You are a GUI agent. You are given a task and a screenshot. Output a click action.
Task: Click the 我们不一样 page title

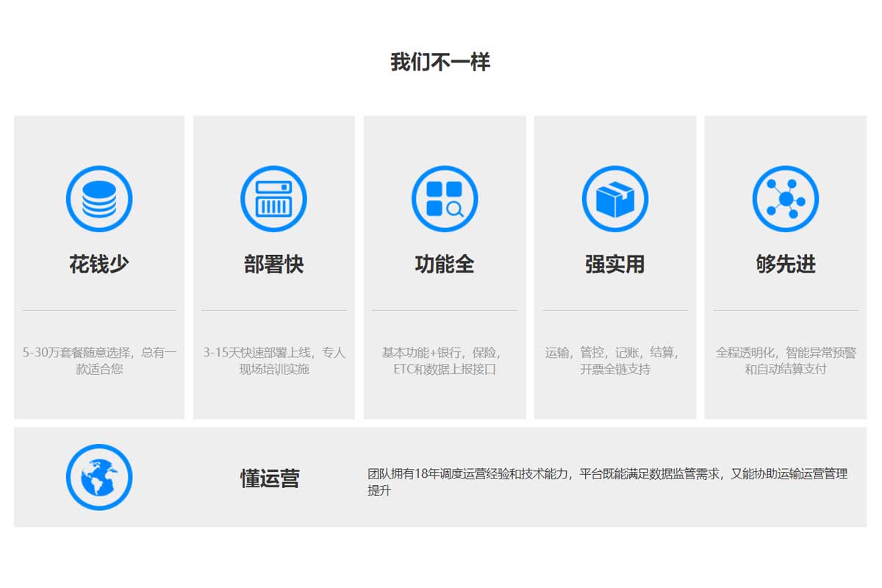pyautogui.click(x=440, y=62)
